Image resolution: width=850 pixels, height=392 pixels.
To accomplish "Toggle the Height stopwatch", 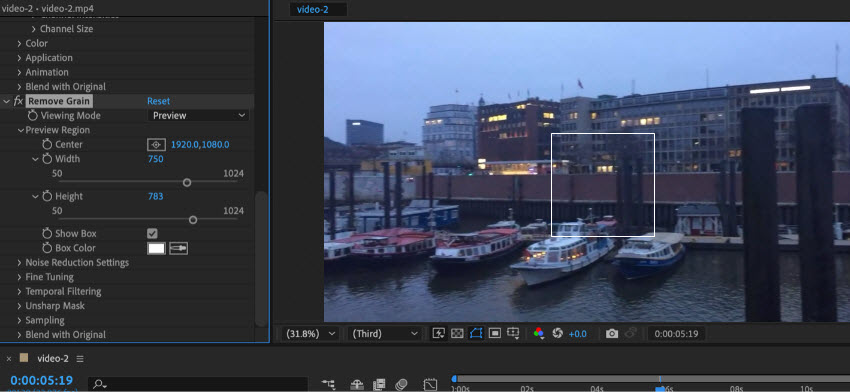I will 47,196.
